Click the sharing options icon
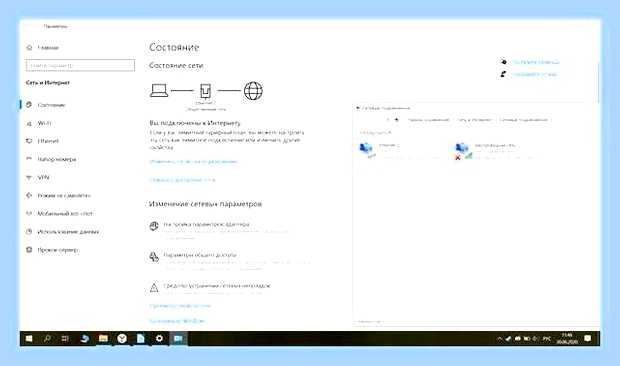620x366 pixels. pos(154,257)
